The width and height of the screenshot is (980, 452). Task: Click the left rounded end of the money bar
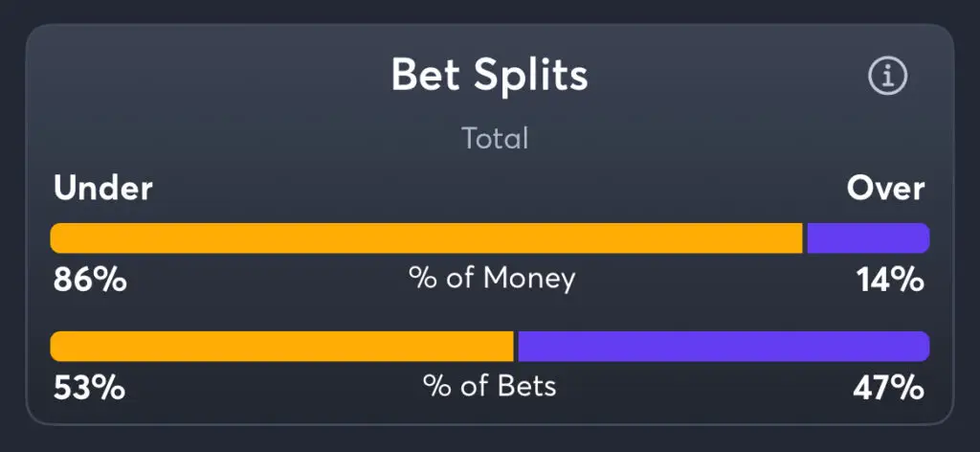[x=57, y=238]
